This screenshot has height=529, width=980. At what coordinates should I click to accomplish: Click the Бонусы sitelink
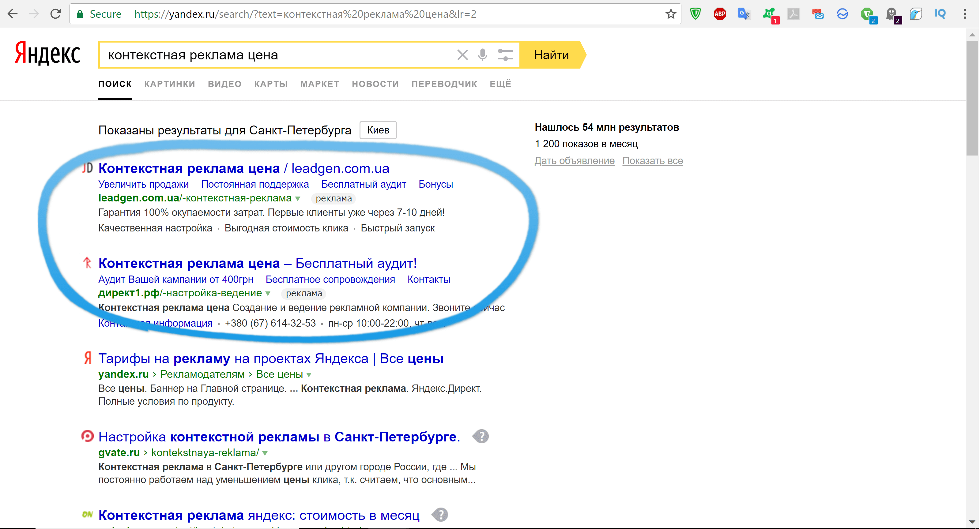(435, 185)
